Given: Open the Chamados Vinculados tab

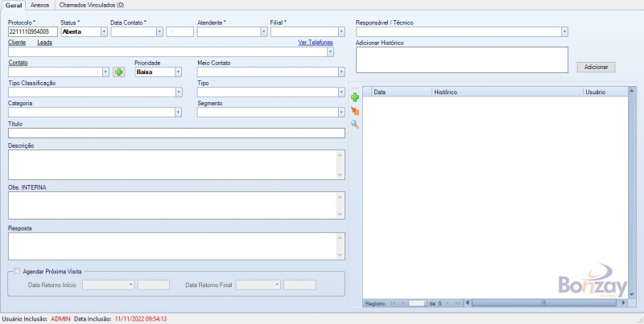Looking at the screenshot, I should [91, 5].
